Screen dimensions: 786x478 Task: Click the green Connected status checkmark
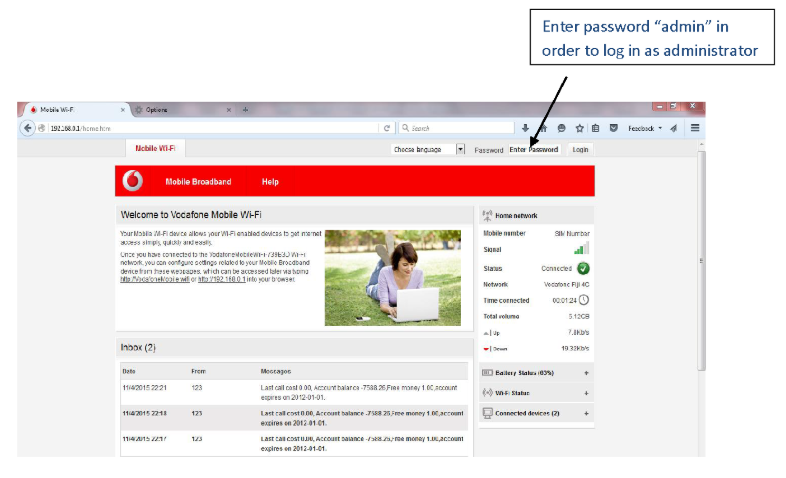click(583, 268)
